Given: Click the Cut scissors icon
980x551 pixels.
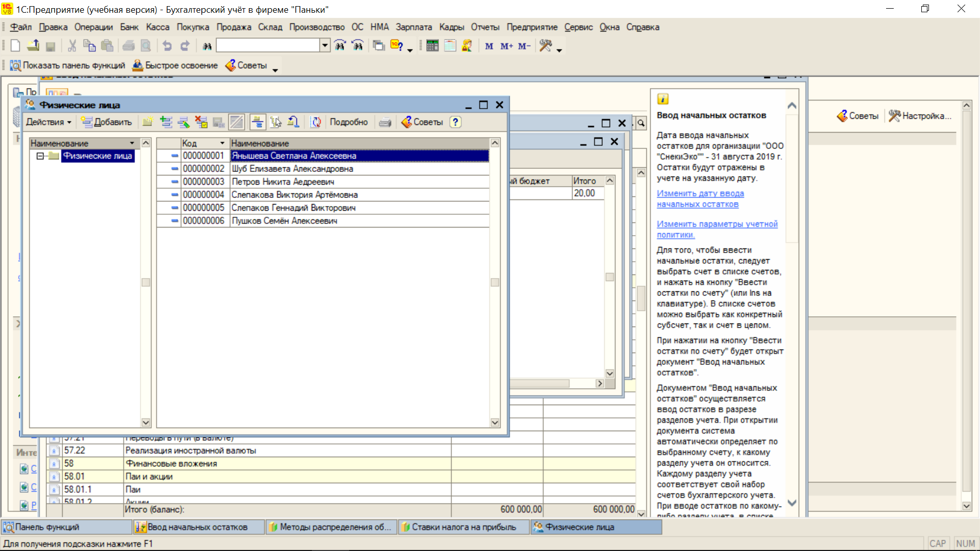Looking at the screenshot, I should tap(72, 46).
